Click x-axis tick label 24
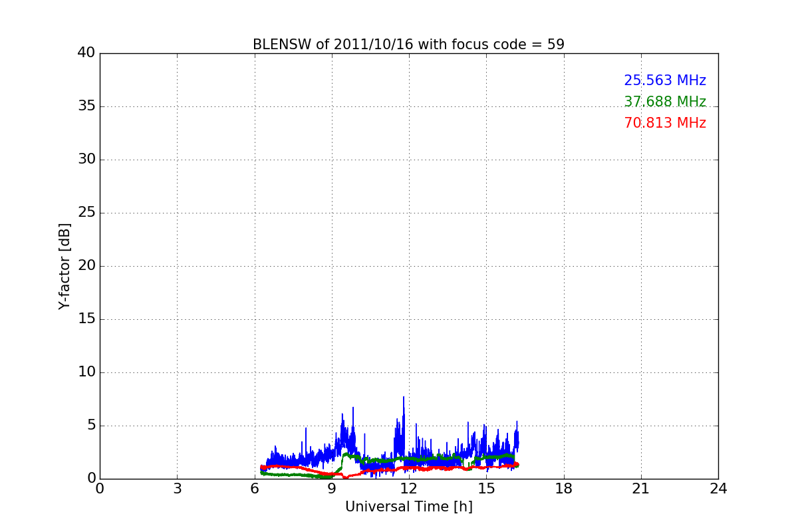This screenshot has height=532, width=798. 718,489
